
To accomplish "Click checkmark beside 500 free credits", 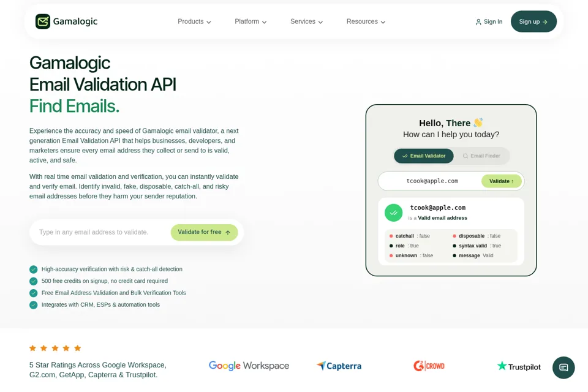I will pos(33,281).
